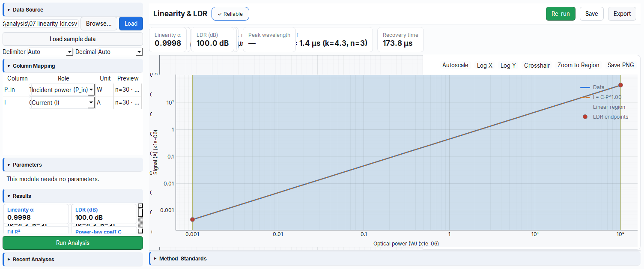Start the Run Analysis button
Screen dimensions: 644x269
pyautogui.click(x=73, y=243)
